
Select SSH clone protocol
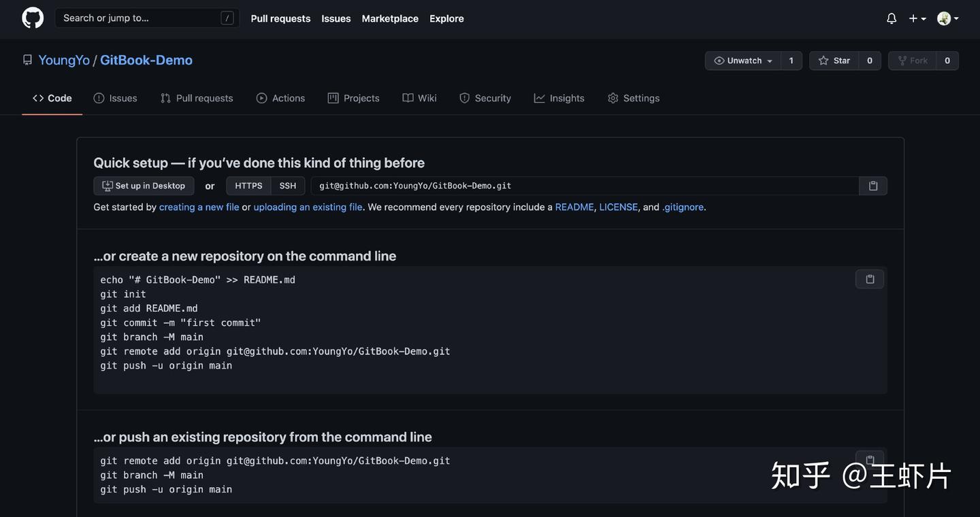point(288,186)
